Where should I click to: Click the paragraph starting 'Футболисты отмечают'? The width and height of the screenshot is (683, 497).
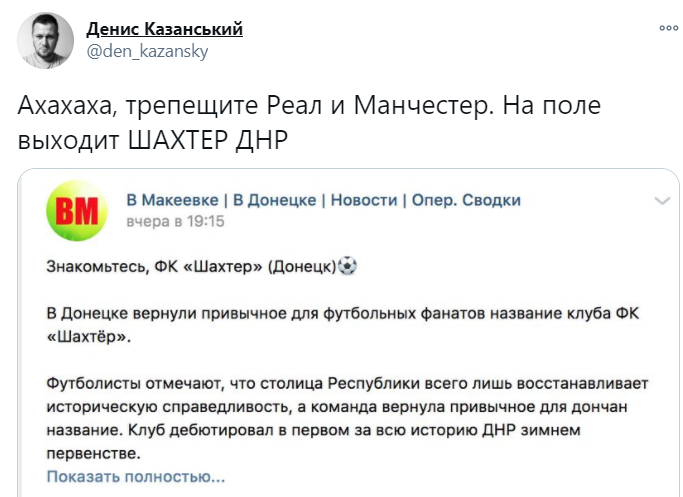pos(347,418)
